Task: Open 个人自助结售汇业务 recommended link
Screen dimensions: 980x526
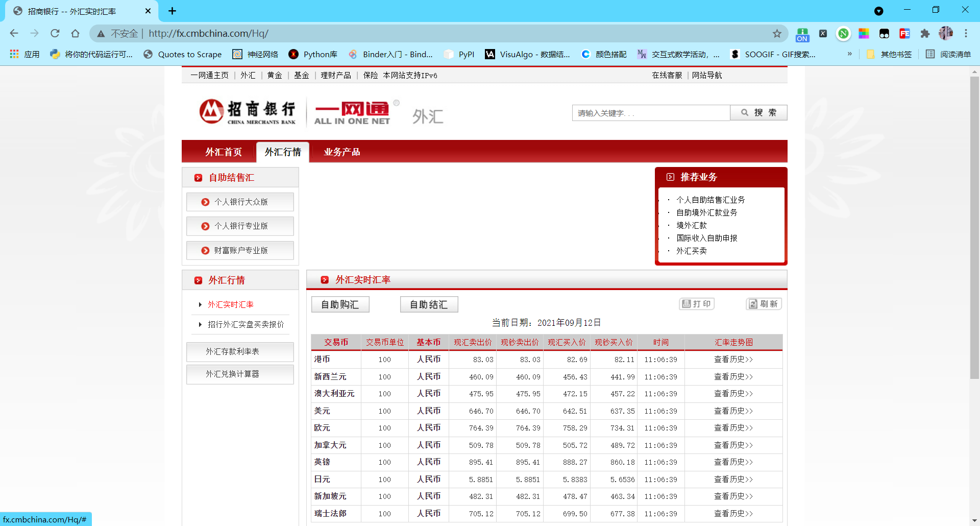Action: point(710,200)
